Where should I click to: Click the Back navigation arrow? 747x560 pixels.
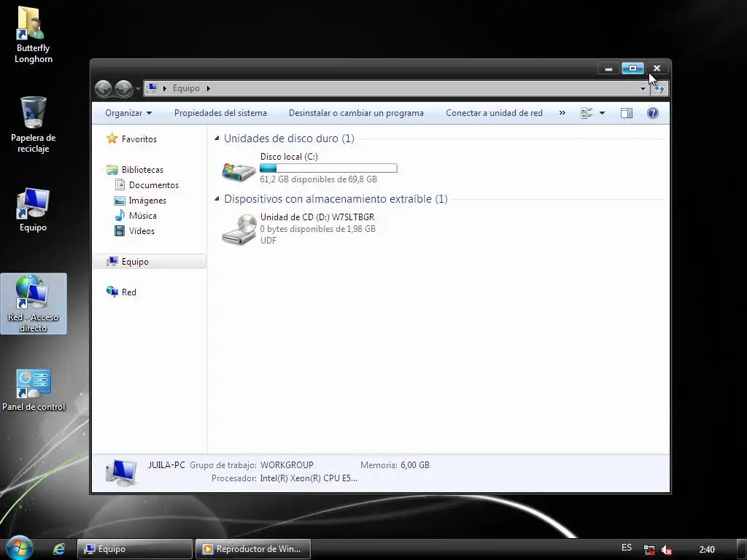[103, 88]
